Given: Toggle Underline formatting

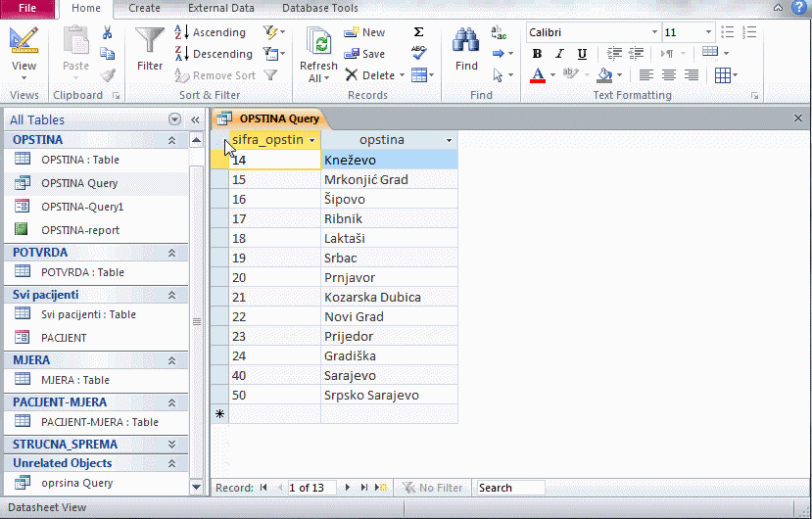Looking at the screenshot, I should 582,54.
